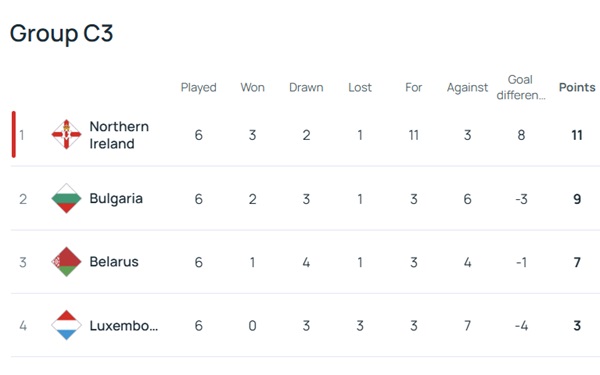The height and width of the screenshot is (375, 600).
Task: Select the Drawn column header
Action: [306, 87]
